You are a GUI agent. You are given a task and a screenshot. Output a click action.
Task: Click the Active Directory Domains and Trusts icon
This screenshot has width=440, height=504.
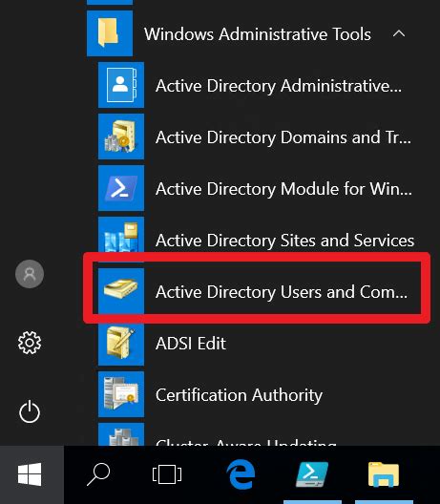click(121, 136)
